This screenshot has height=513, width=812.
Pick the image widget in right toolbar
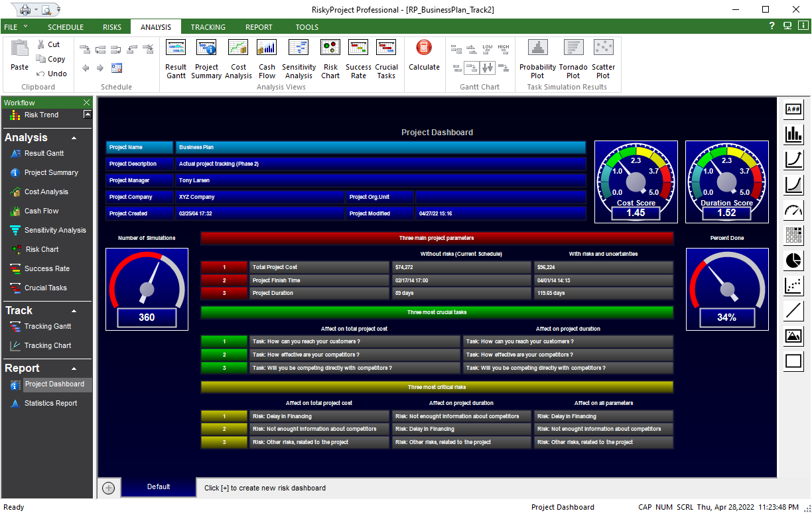[793, 336]
